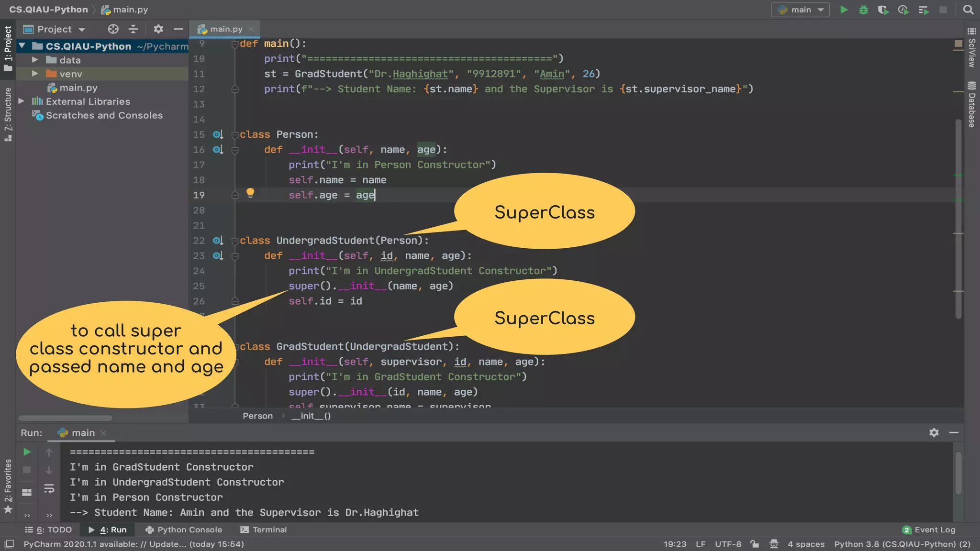
Task: Click the yellow lightbulb intention icon
Action: [x=250, y=193]
